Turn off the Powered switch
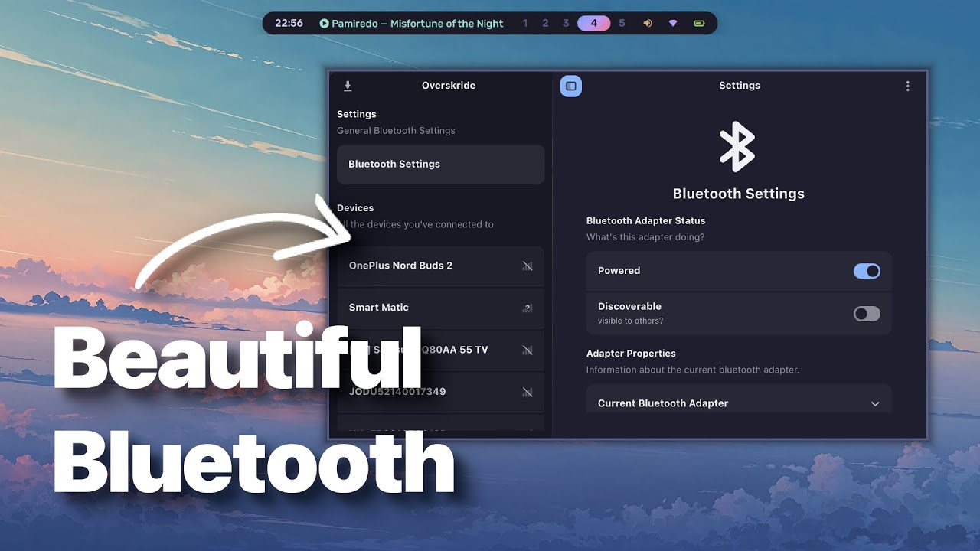 pos(867,271)
